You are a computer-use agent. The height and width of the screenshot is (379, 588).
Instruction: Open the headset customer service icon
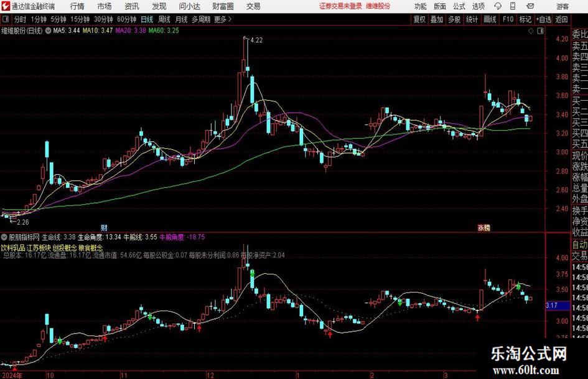point(498,6)
